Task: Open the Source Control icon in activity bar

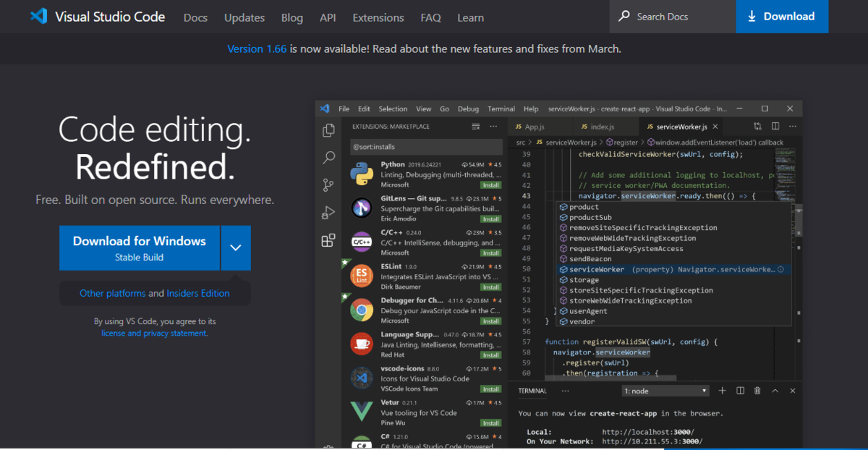Action: coord(328,185)
